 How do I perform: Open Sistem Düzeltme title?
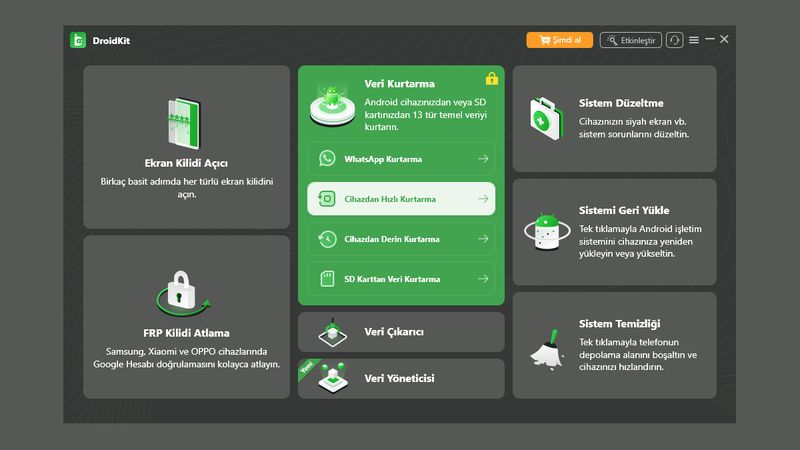tap(621, 103)
